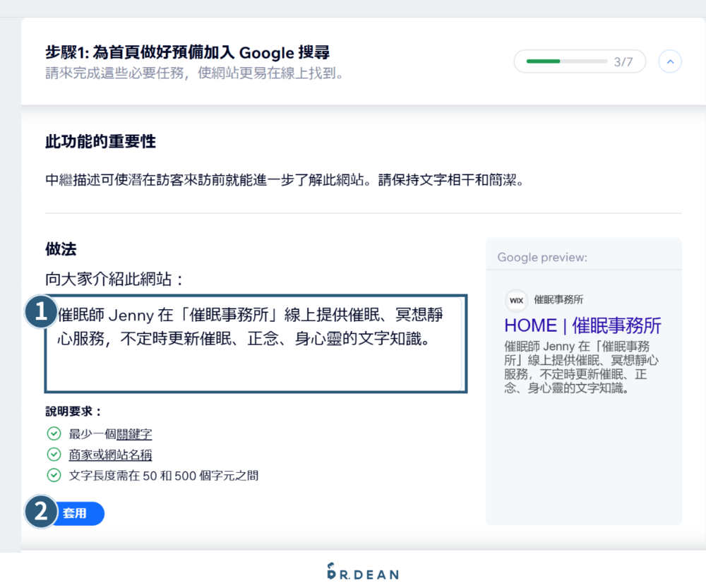Click the circled up-chevron in the header

pos(669,61)
